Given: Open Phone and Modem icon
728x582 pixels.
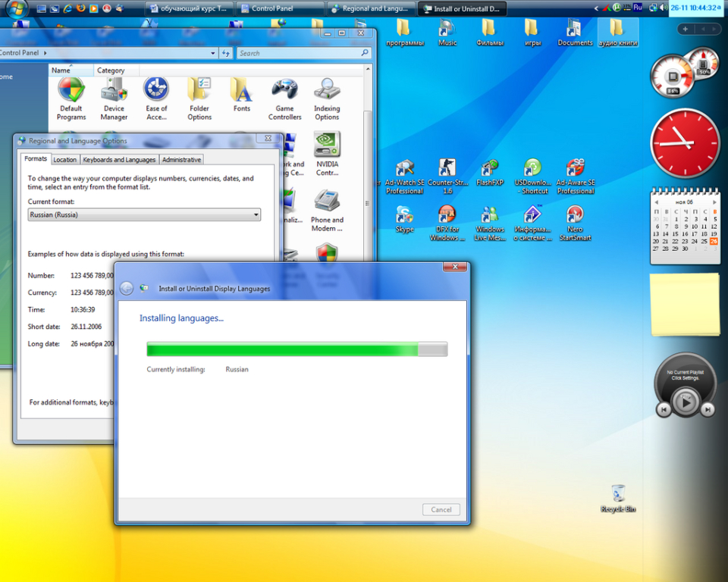Looking at the screenshot, I should pos(328,211).
